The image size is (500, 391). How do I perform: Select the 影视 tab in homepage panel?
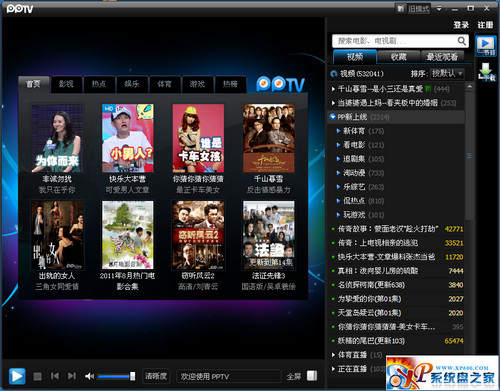coord(66,84)
